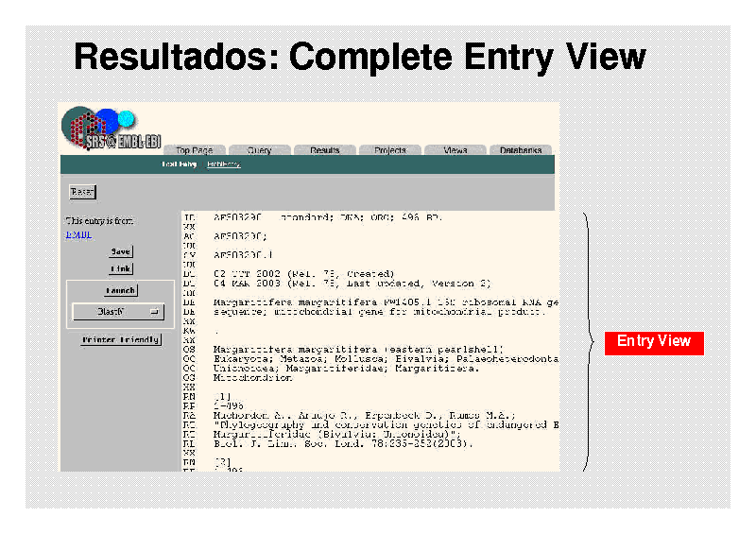Click the Biol. J. Linn. Soc. reference line
The height and width of the screenshot is (534, 756).
[342, 442]
